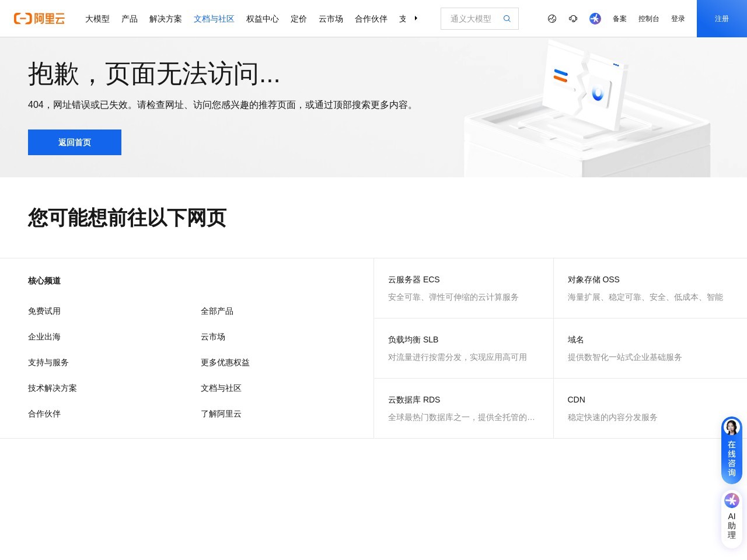The height and width of the screenshot is (560, 747).
Task: Open the 域名 card
Action: (650, 348)
